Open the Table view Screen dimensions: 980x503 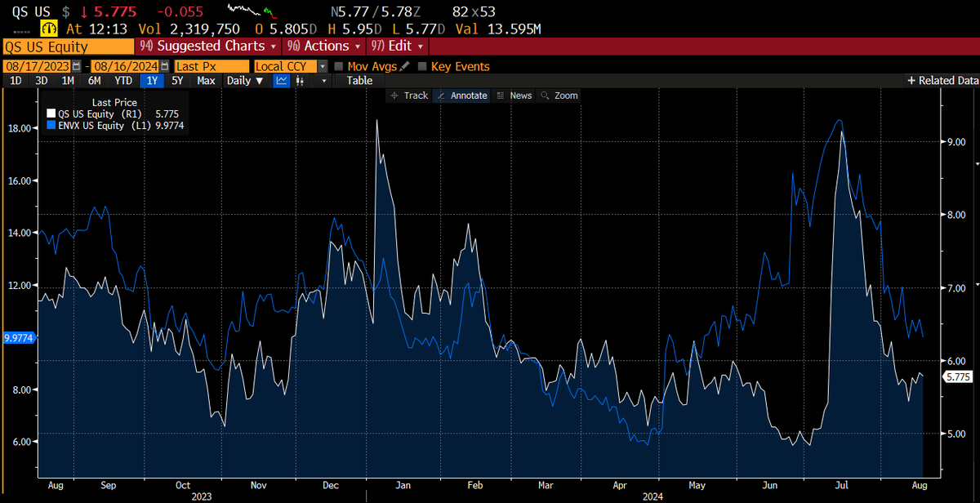click(x=359, y=81)
